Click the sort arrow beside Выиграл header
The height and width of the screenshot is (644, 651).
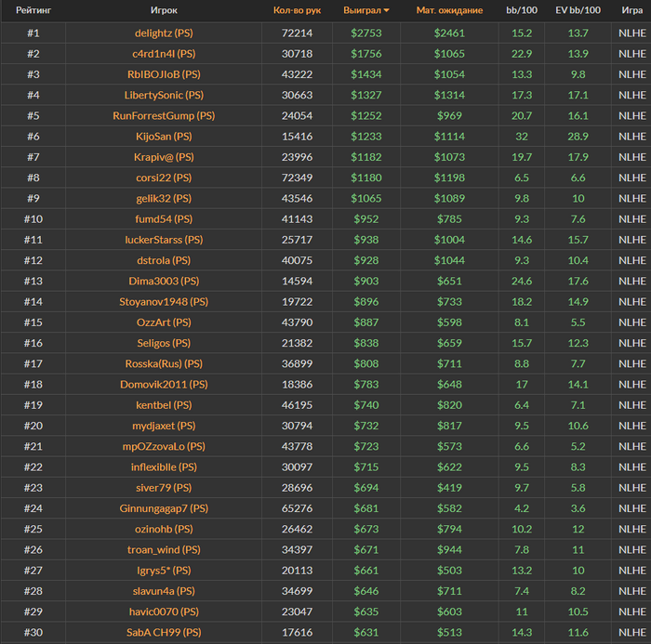387,10
